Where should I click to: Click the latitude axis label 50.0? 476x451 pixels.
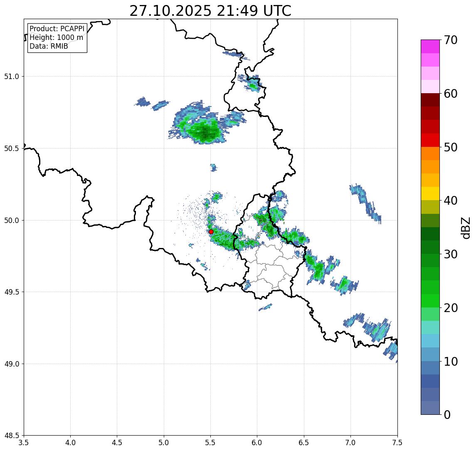pos(11,221)
